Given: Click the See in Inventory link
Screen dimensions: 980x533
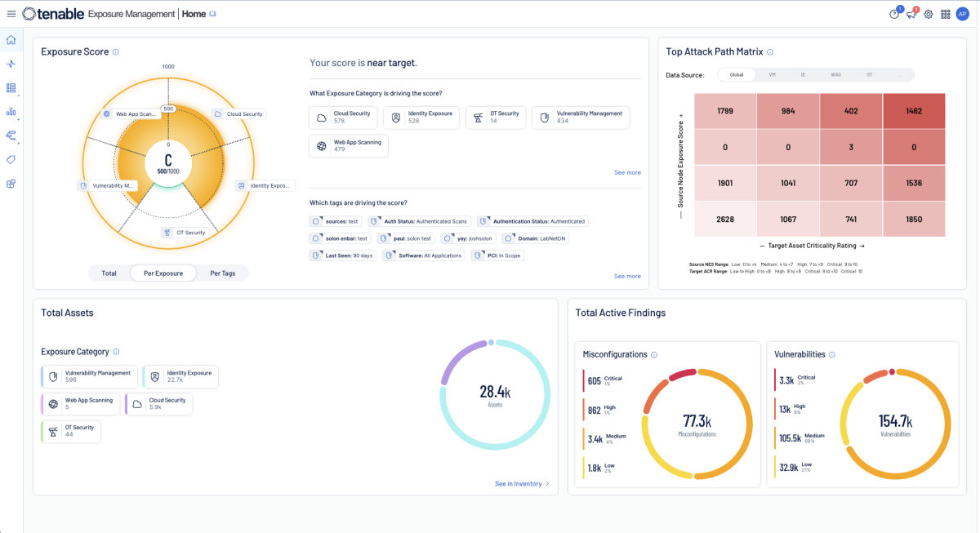Looking at the screenshot, I should pos(518,483).
